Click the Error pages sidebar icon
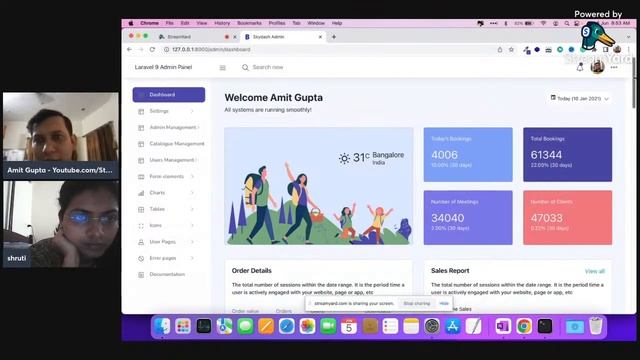Screen dimensions: 640x360 [x=141, y=258]
